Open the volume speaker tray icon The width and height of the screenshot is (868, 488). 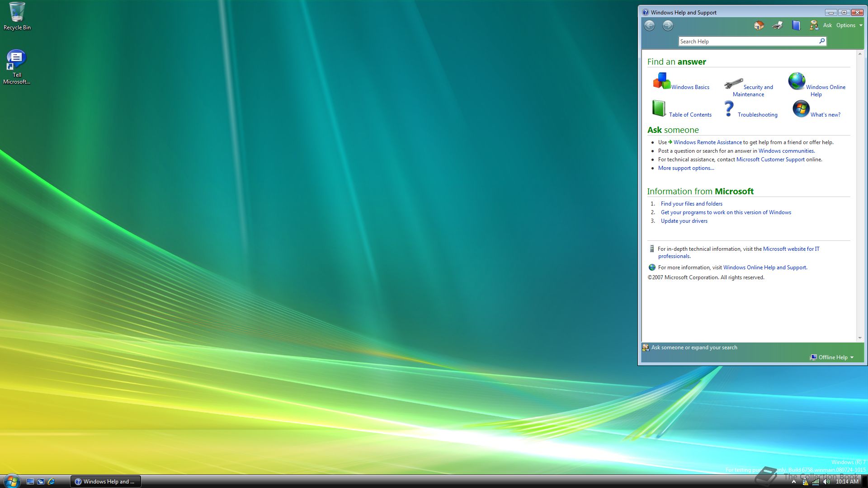826,482
